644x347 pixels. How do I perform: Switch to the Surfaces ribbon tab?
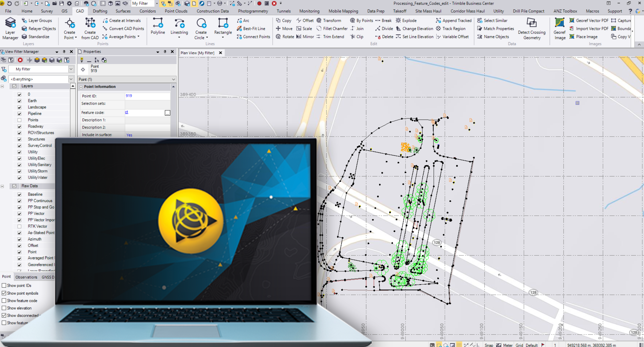[x=123, y=11]
